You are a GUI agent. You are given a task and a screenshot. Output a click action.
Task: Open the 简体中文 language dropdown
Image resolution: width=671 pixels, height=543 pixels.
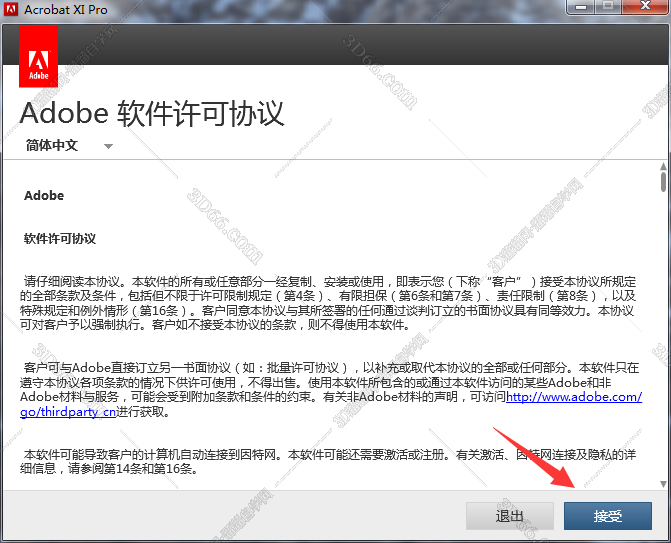click(69, 145)
